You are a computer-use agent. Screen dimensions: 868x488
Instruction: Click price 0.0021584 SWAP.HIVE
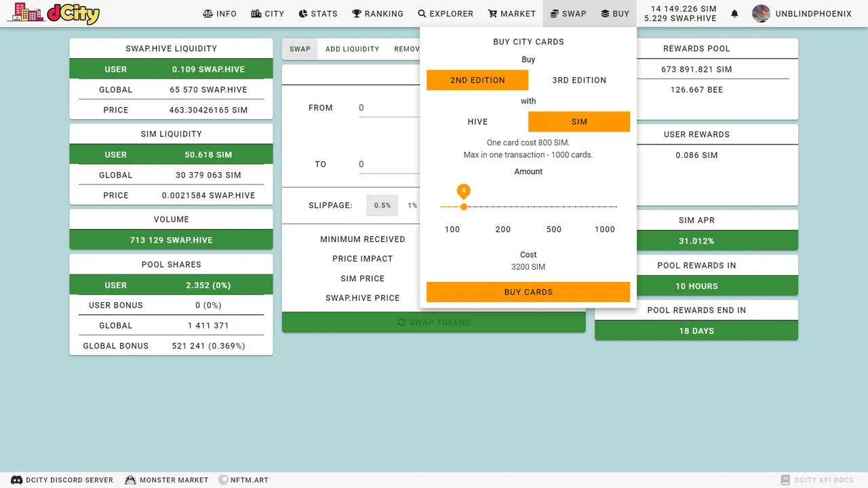point(208,195)
